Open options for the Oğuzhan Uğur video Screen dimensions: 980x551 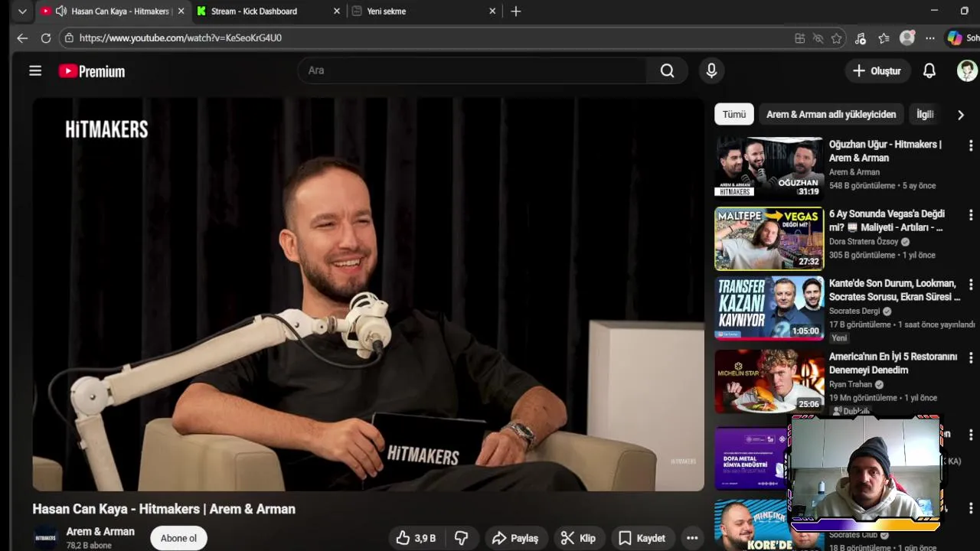[971, 145]
